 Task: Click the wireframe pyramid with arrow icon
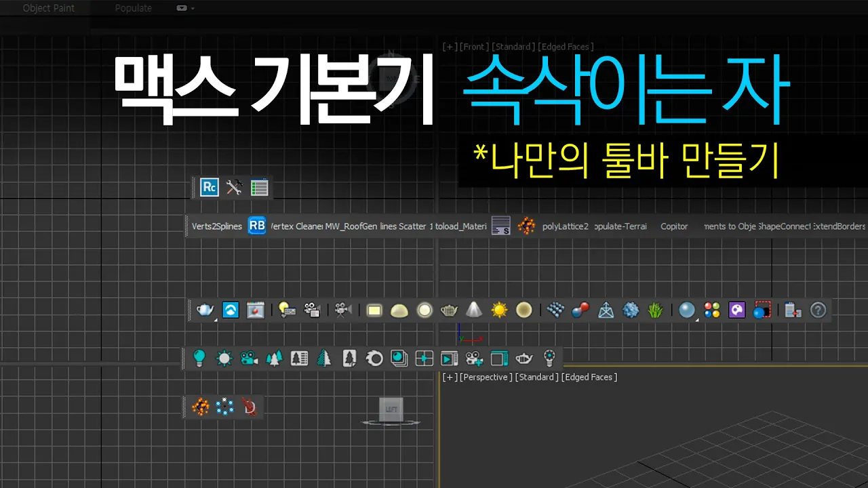[x=606, y=310]
